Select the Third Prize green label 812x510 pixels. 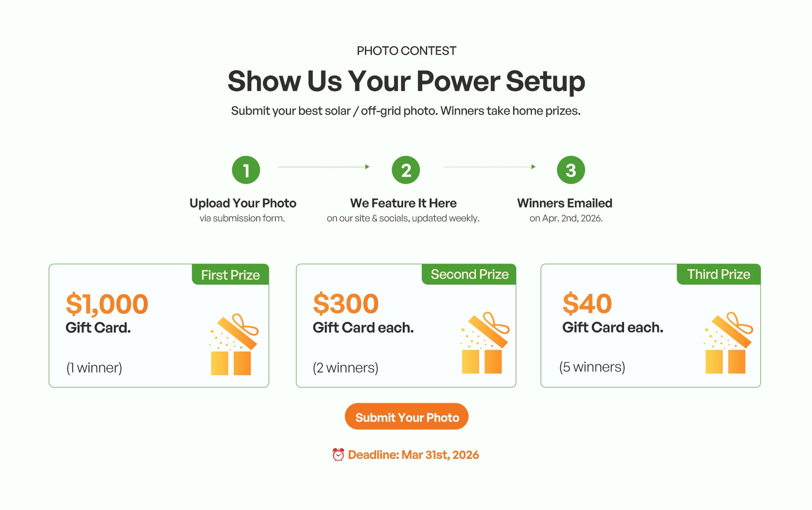[719, 274]
